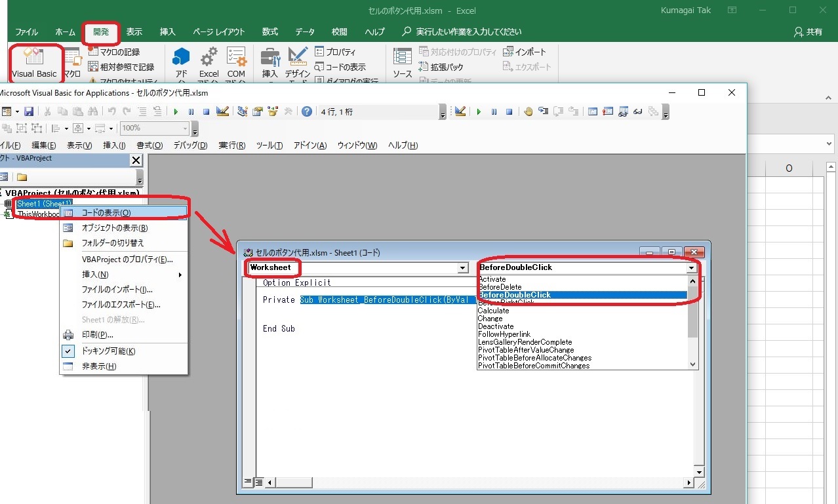
Task: Open the デバッグ(D) menu in VBE
Action: [190, 145]
